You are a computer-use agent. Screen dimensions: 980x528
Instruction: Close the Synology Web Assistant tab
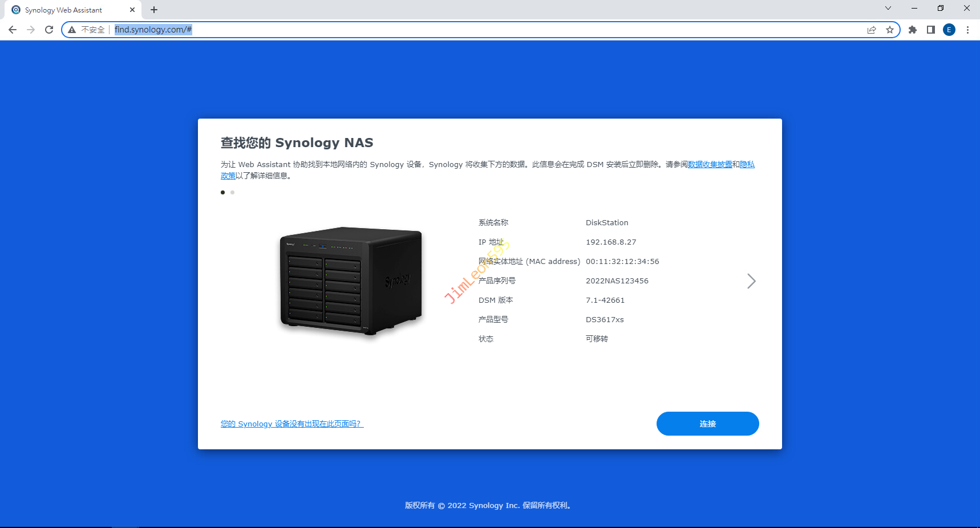pyautogui.click(x=132, y=10)
